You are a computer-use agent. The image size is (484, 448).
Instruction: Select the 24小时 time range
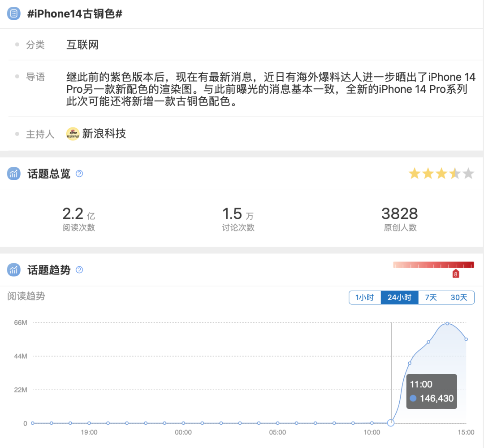pos(399,297)
